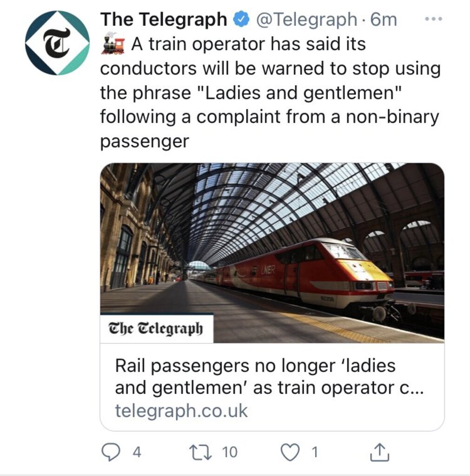Viewport: 470px width, 476px height.
Task: Open the "Rail passengers no longer" headline
Action: (x=269, y=377)
